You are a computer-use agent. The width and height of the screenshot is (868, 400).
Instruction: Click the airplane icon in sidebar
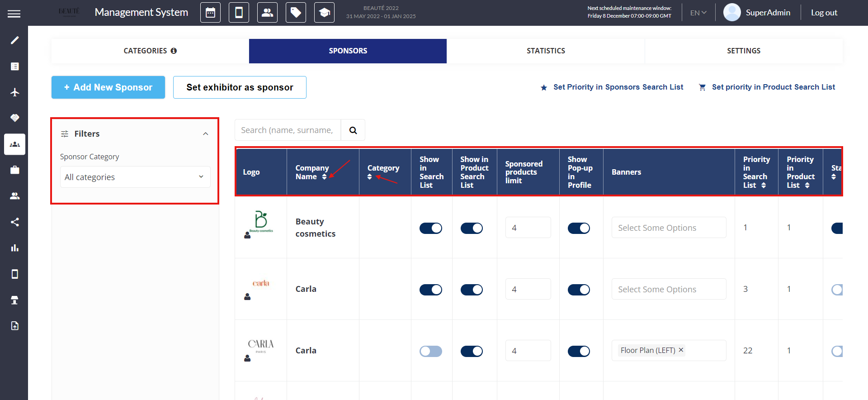point(14,92)
